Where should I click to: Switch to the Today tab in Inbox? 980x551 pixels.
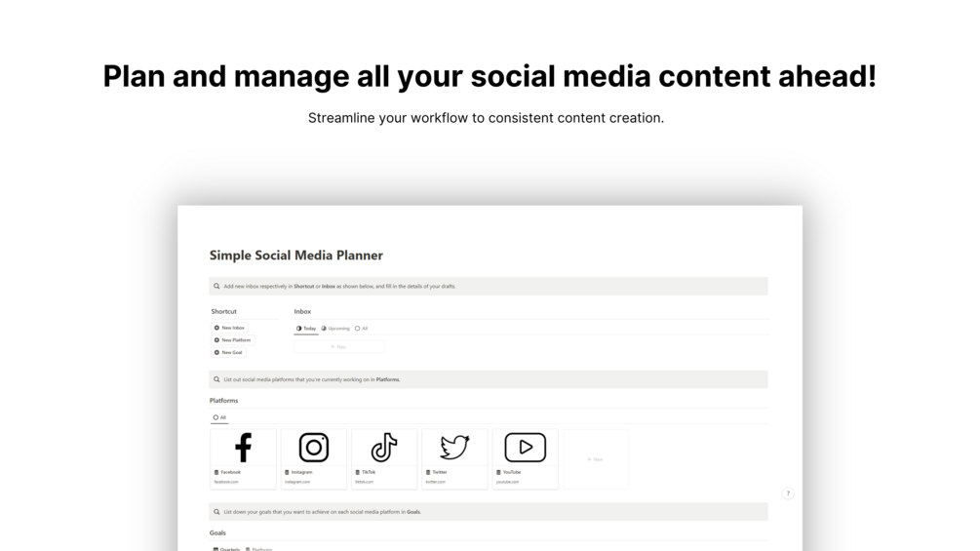tap(306, 328)
